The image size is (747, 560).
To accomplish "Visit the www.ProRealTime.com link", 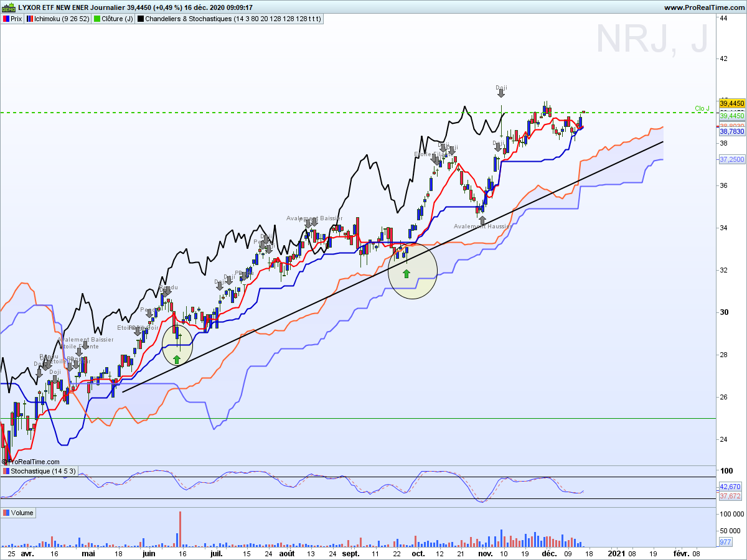I will pos(703,7).
